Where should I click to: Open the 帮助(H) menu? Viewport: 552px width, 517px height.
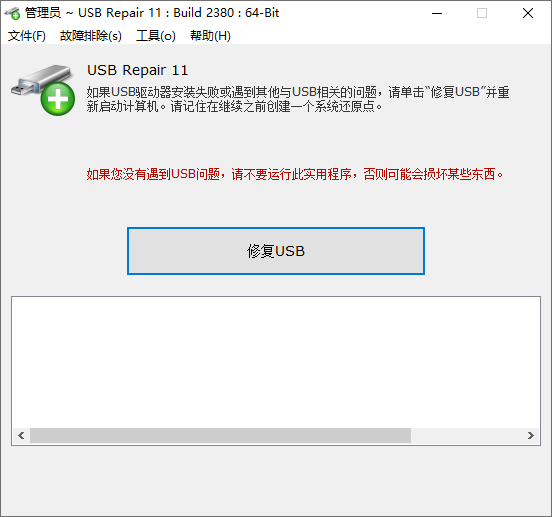210,36
